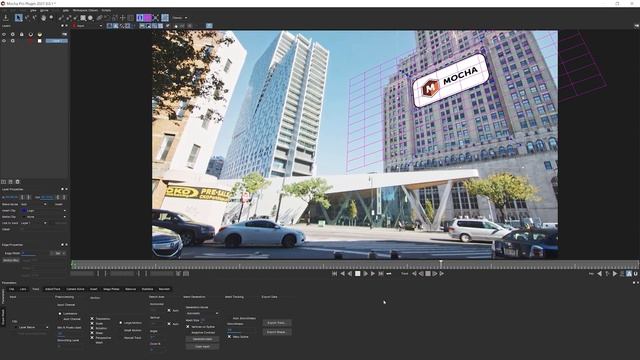The width and height of the screenshot is (640, 360).
Task: Open the Layer Below input dropdown
Action: 31,327
